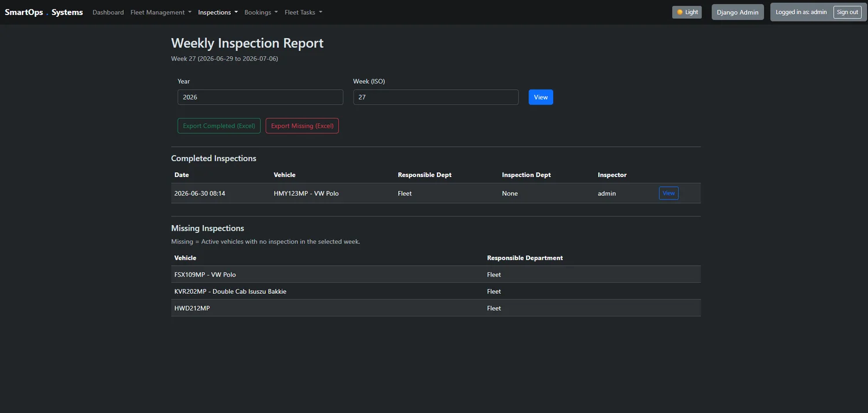Image resolution: width=868 pixels, height=413 pixels.
Task: View the HMY123MP inspection details
Action: click(x=668, y=193)
